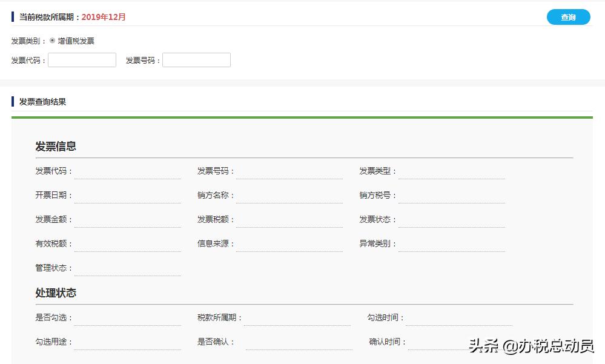Select the 增值税发票 radio option
This screenshot has width=605, height=364.
(54, 41)
